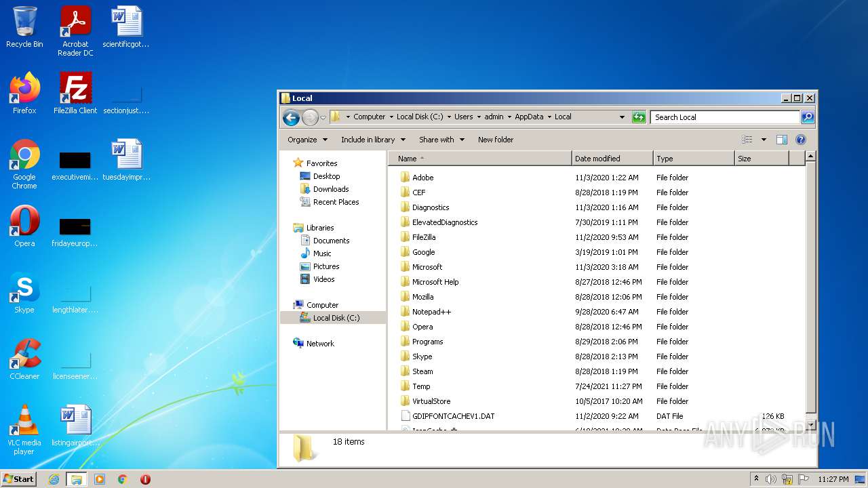The height and width of the screenshot is (488, 868).
Task: Click the file list scrollbar up arrow
Action: tap(810, 157)
